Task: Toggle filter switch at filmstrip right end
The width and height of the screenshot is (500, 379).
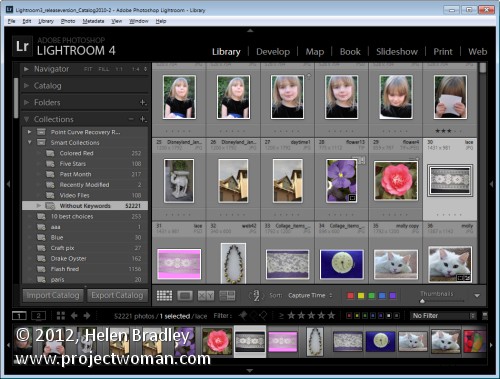Action: coord(485,315)
